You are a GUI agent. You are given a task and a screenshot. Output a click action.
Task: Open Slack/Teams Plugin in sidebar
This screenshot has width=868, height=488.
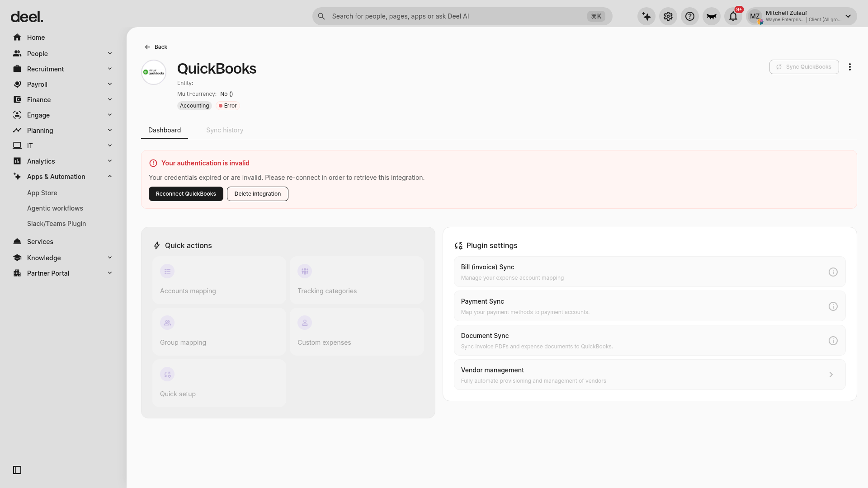pos(57,224)
